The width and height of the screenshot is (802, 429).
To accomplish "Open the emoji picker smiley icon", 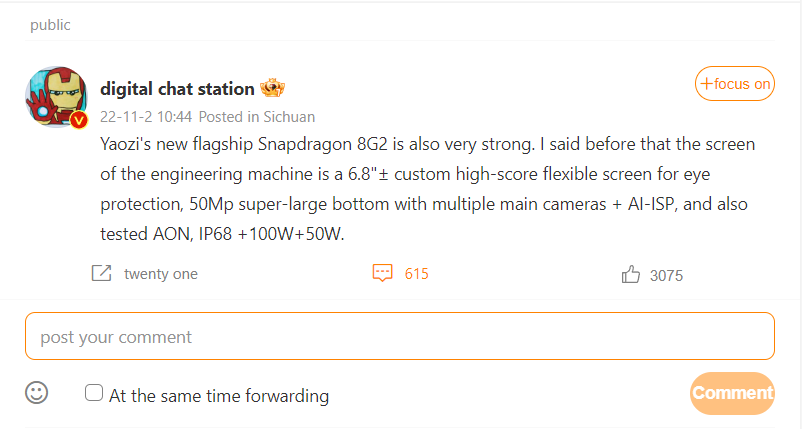I will tap(37, 393).
